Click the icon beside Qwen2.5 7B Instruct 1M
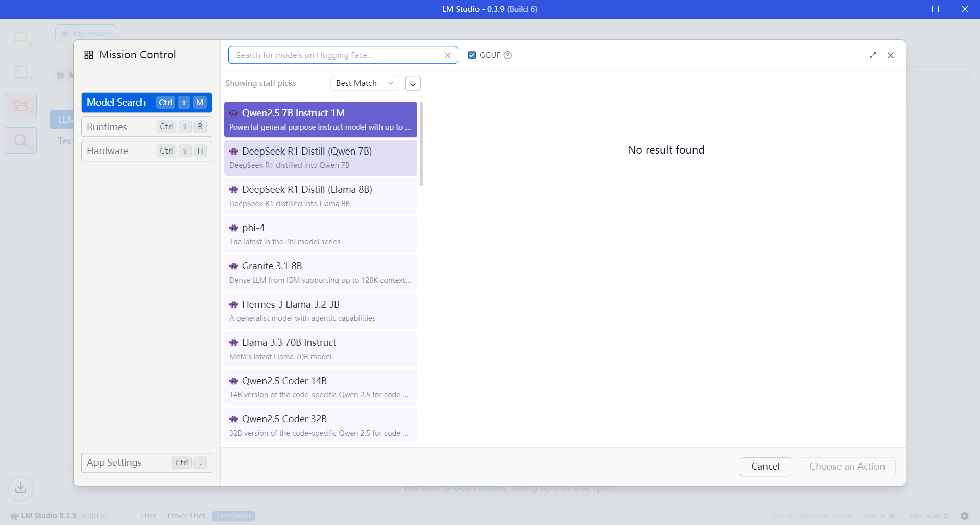The width and height of the screenshot is (980, 525). click(234, 113)
